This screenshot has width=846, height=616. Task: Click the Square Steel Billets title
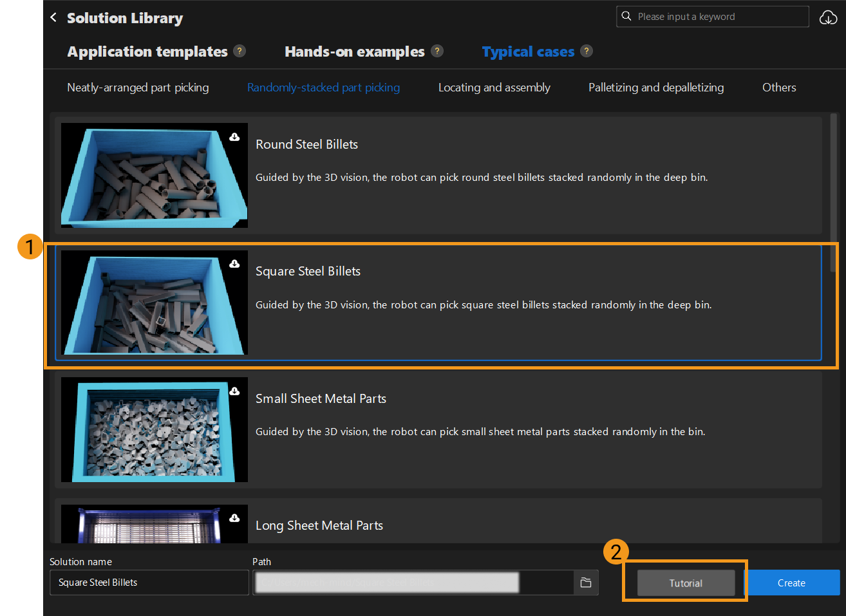tap(308, 271)
